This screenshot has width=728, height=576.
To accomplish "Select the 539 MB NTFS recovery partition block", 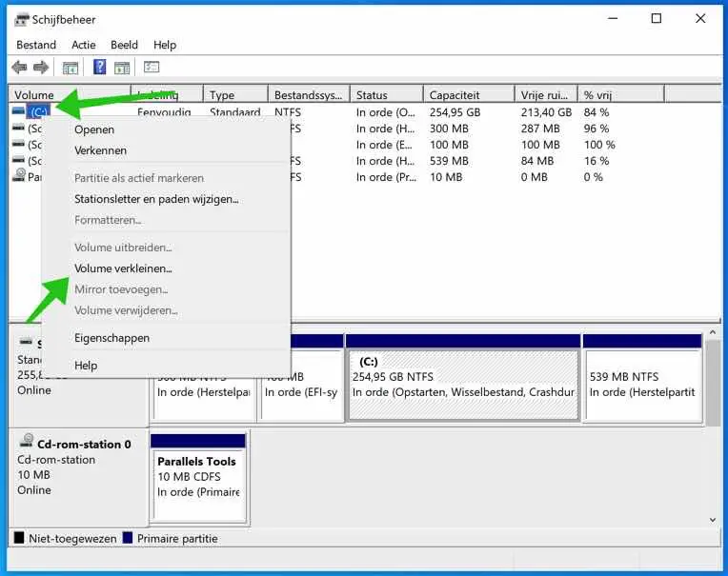I will 643,385.
